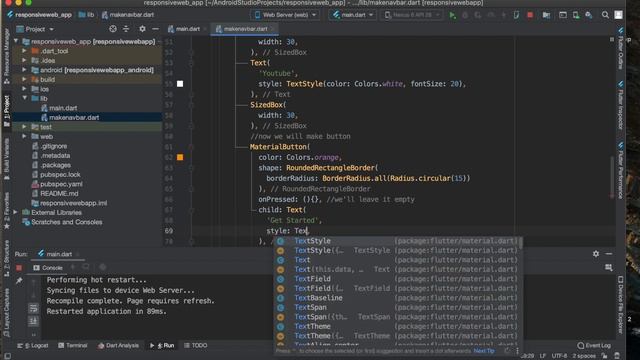Locate current file in Project panel
This screenshot has width=640, height=360.
point(113,29)
